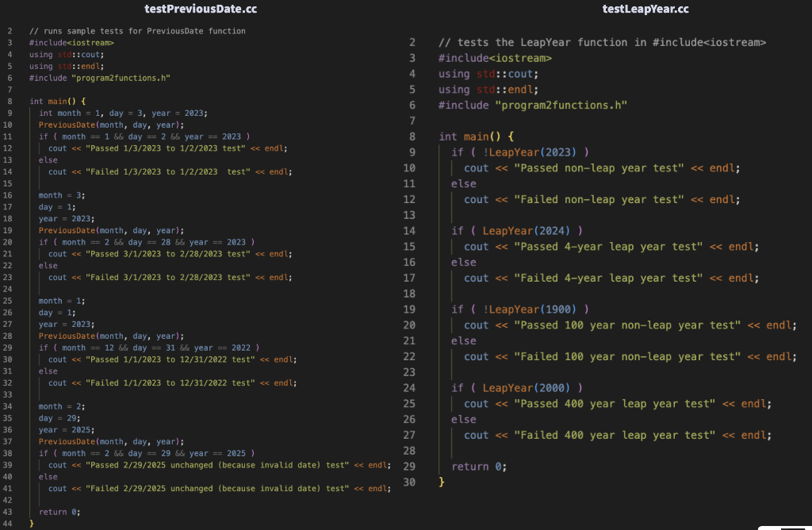Click string "Failed 4-year leap year test"
The image size is (812, 530).
[608, 278]
